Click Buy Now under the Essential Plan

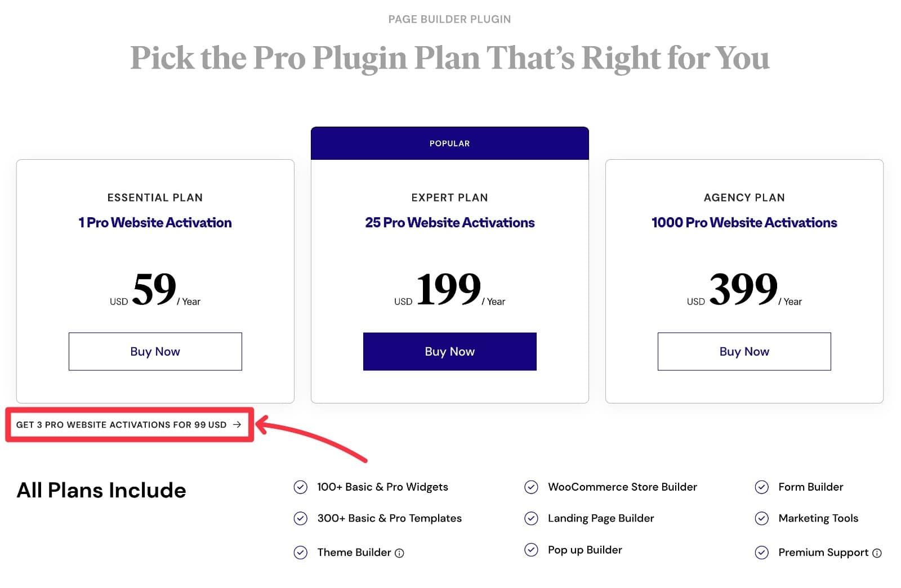coord(155,351)
